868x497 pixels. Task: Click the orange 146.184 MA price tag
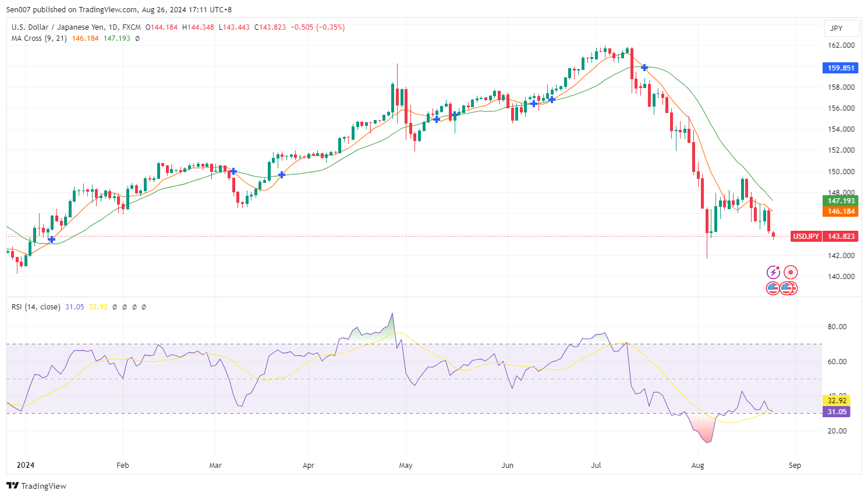coord(841,212)
